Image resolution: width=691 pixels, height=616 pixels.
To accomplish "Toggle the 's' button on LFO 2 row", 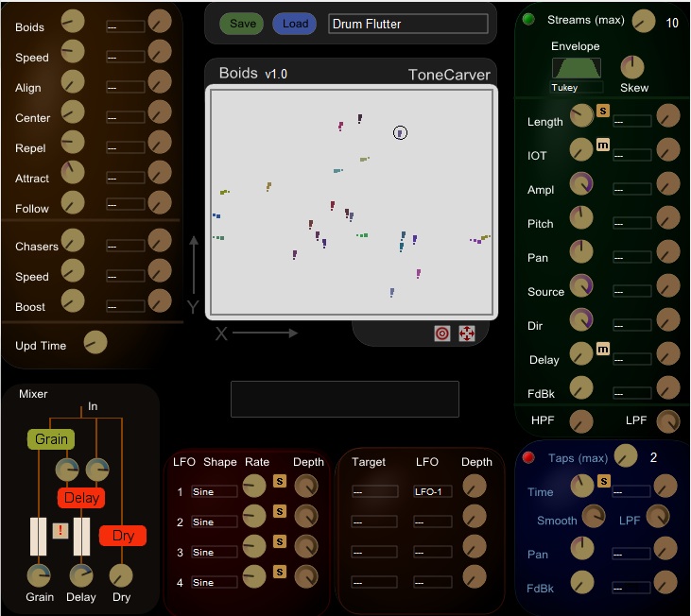I will (x=280, y=511).
